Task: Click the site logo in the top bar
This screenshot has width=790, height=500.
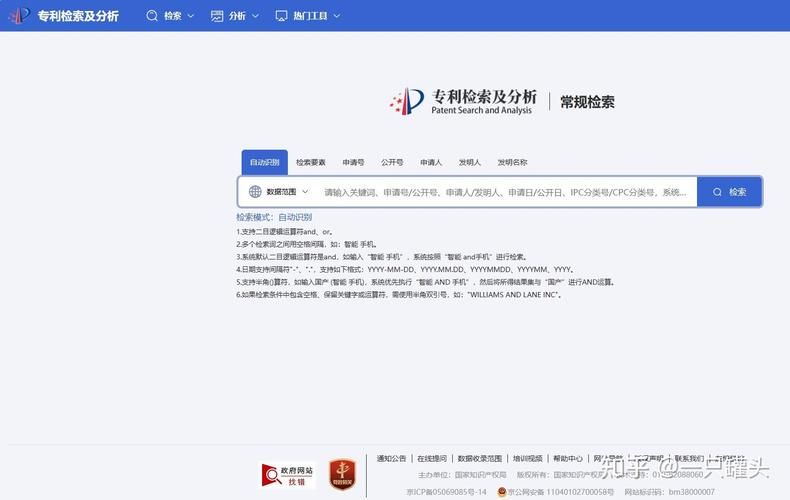Action: click(x=20, y=16)
